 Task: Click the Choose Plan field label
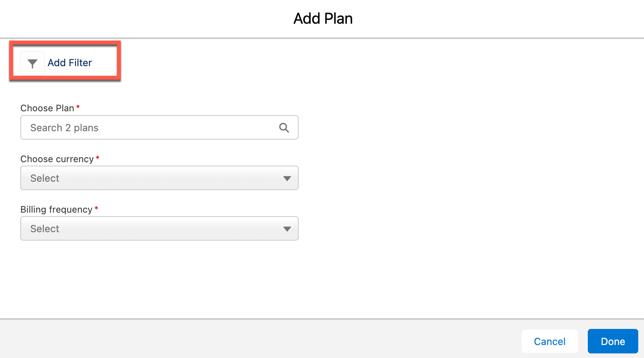point(47,108)
